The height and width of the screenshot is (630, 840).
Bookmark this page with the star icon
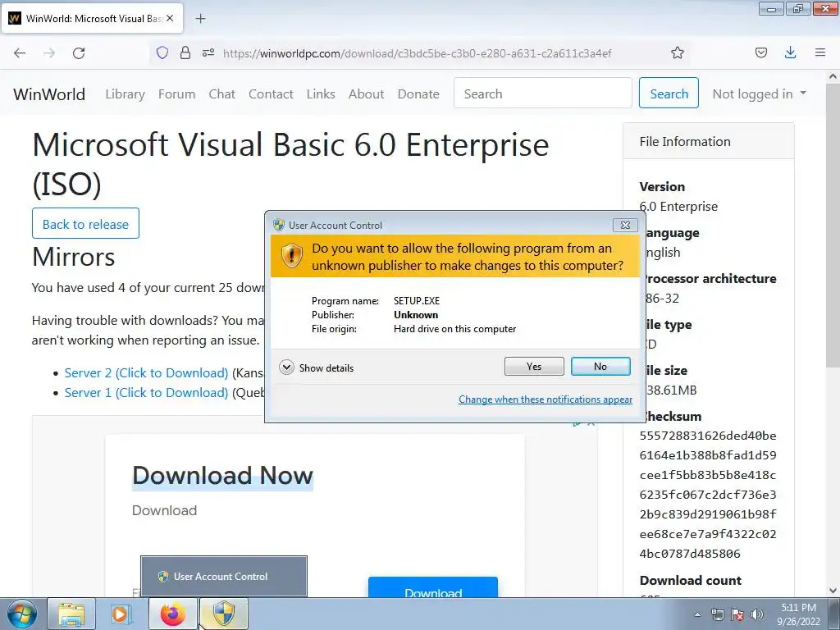point(677,52)
